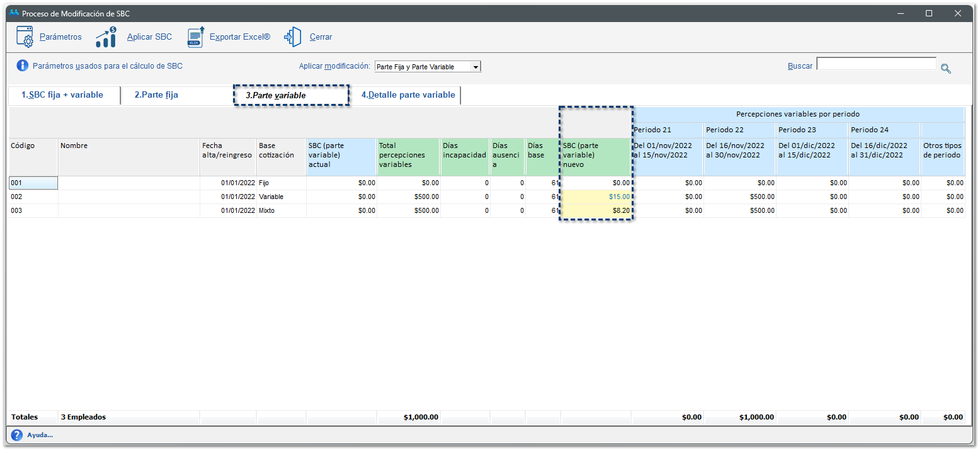
Task: Click Exportar Excel button label
Action: pyautogui.click(x=239, y=37)
